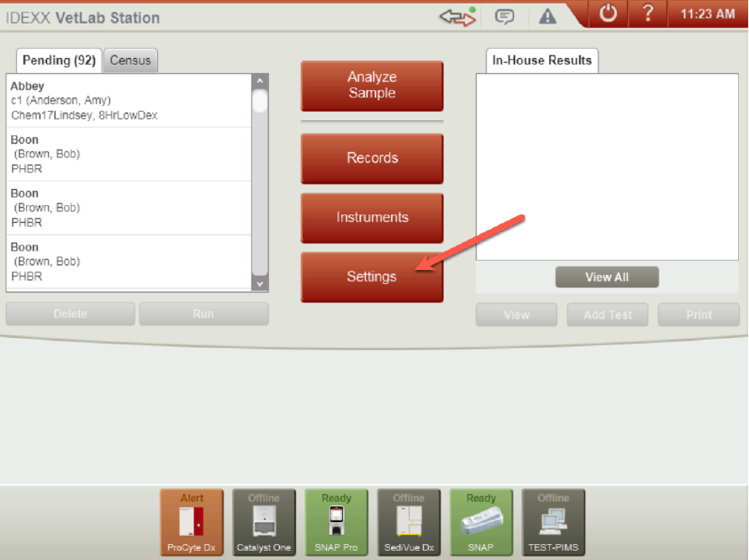Image resolution: width=749 pixels, height=560 pixels.
Task: Select Abbey pending request row
Action: (129, 101)
